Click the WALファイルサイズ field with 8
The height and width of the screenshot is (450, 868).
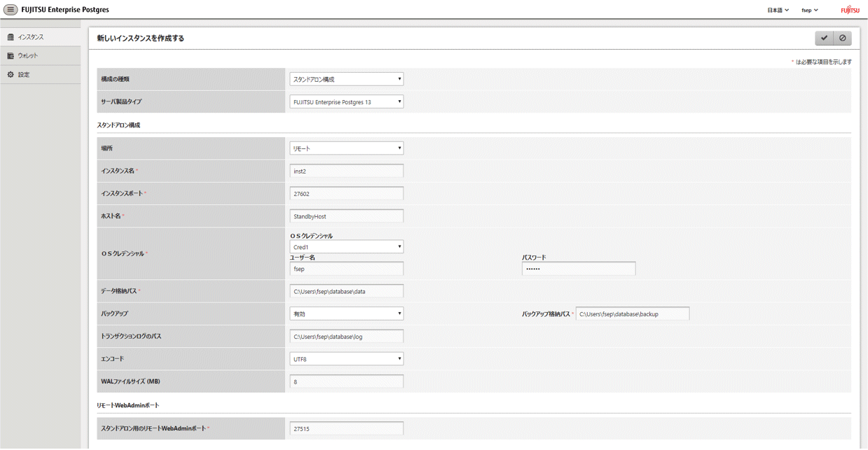tap(347, 381)
